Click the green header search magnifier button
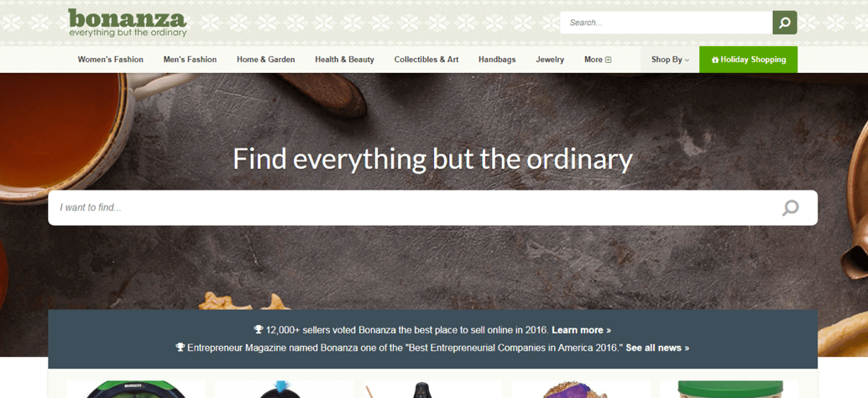Screen dimensions: 868x398 click(x=784, y=23)
